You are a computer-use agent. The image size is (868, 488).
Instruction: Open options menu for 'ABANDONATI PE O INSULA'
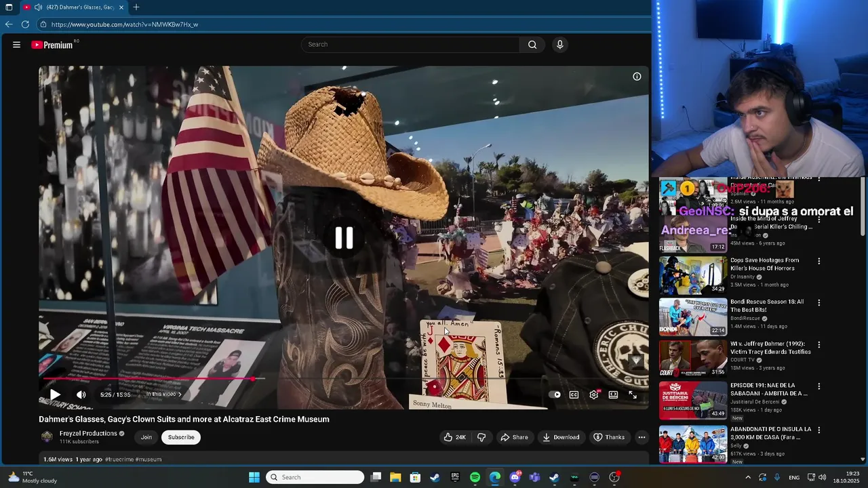(818, 430)
